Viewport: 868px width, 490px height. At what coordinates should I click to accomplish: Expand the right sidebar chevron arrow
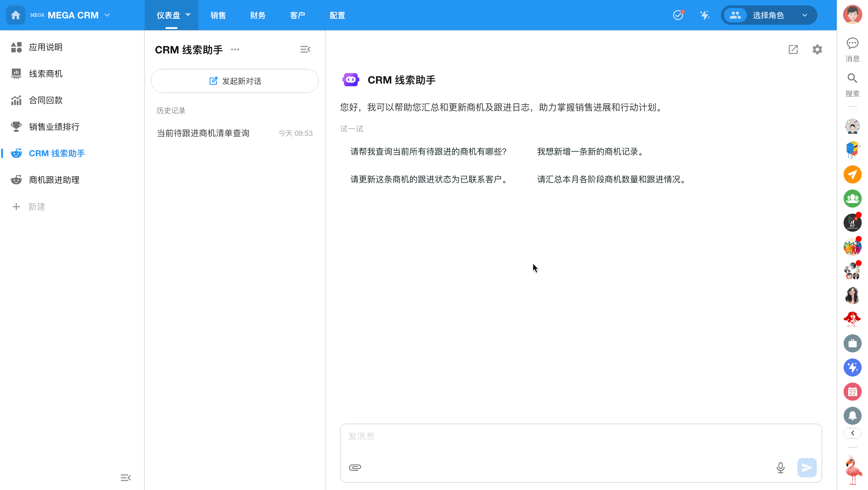(x=852, y=433)
